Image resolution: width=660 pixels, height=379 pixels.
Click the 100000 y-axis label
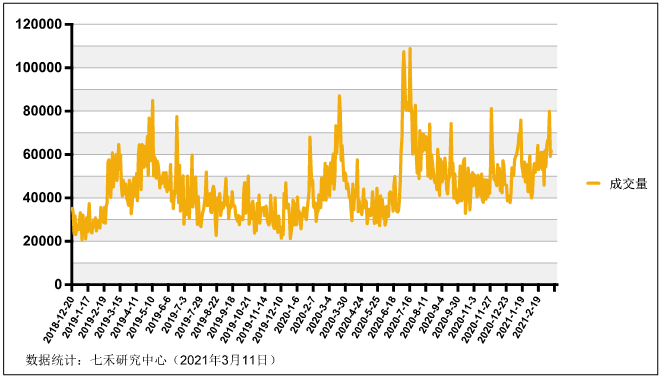point(39,67)
